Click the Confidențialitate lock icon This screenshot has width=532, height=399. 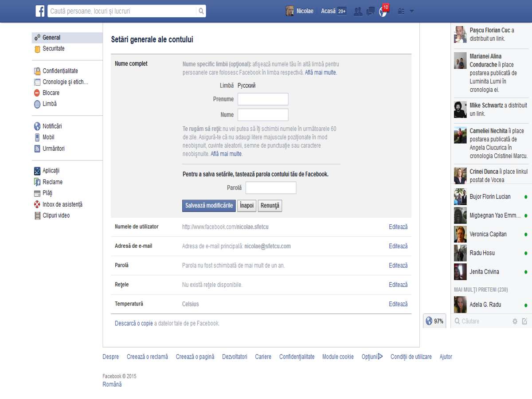coord(37,71)
